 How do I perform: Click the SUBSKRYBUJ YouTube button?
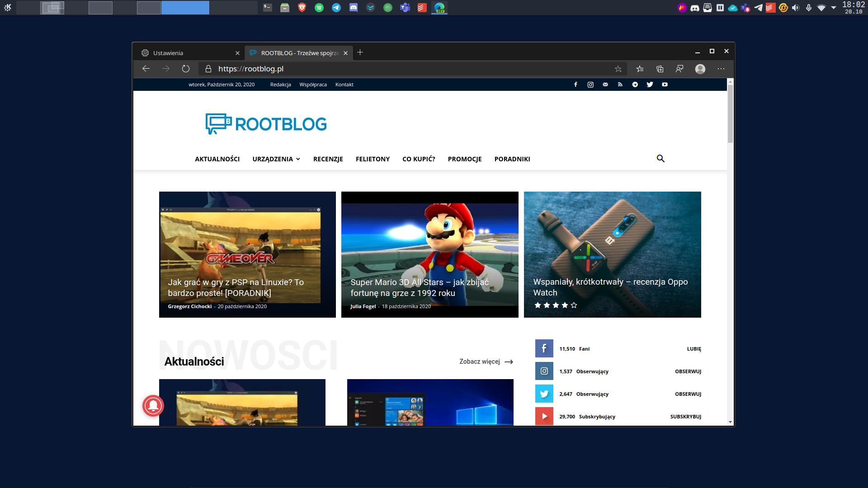(685, 417)
